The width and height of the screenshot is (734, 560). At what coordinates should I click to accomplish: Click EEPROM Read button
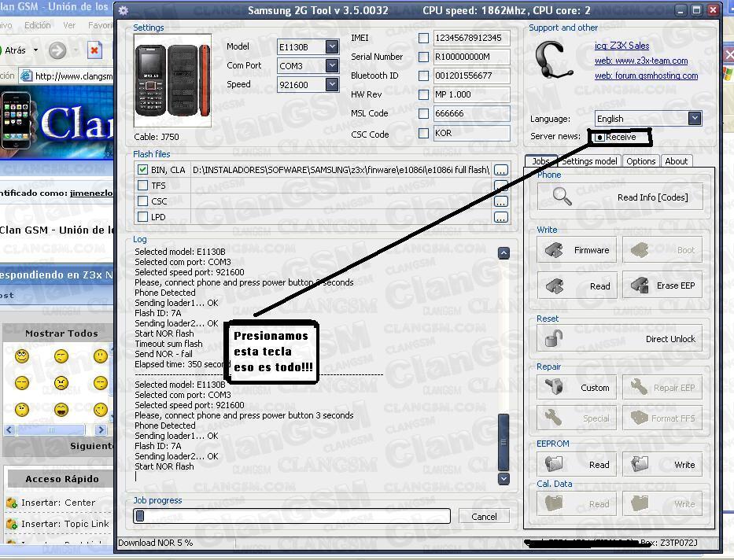pos(577,465)
